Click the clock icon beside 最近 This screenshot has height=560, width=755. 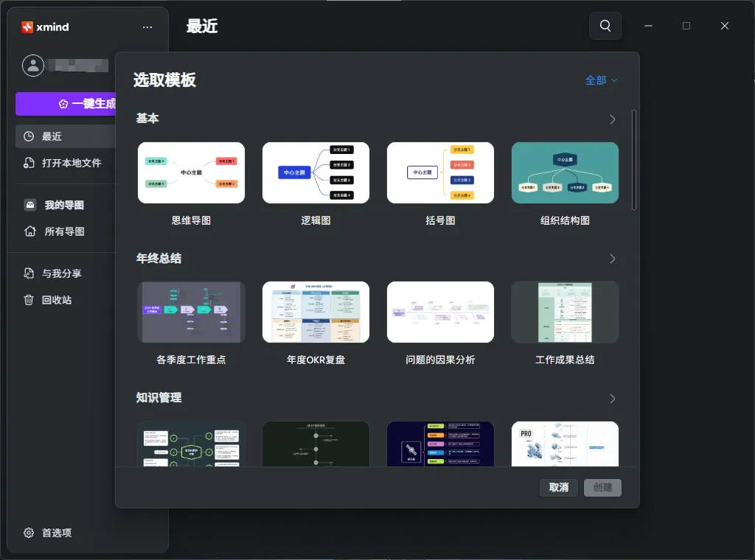point(29,136)
